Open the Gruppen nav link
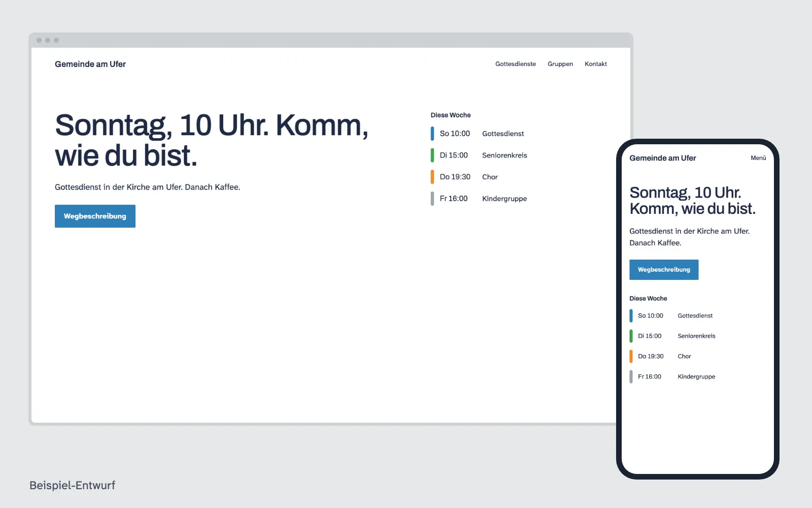 point(560,64)
